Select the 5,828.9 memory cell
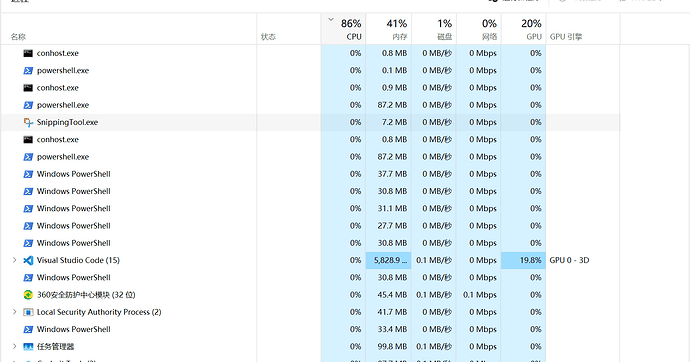 point(389,260)
